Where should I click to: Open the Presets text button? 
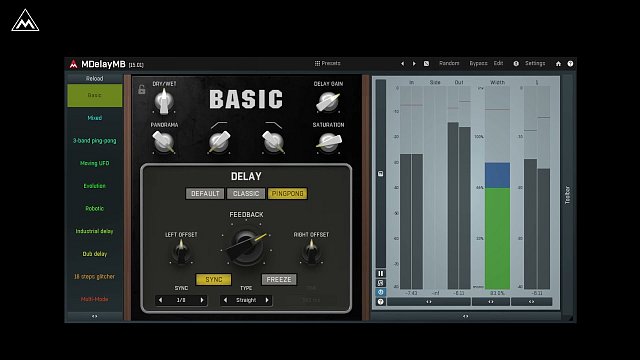coord(331,63)
